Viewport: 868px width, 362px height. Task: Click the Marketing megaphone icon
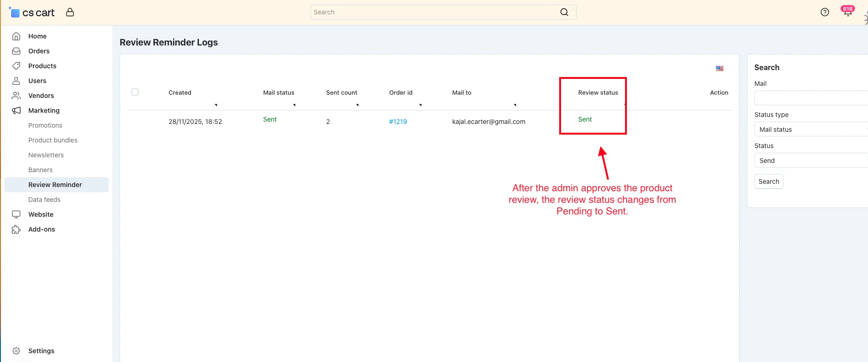click(x=16, y=110)
